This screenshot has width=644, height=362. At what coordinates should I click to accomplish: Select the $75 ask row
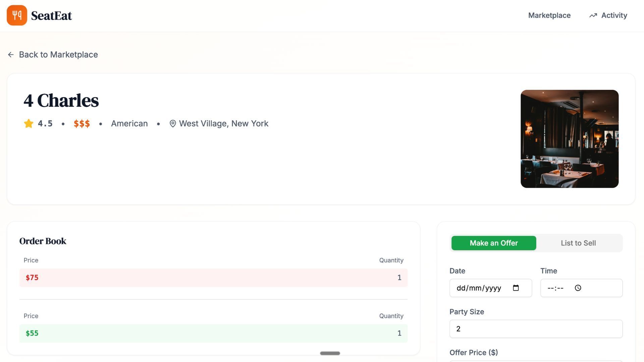[213, 278]
